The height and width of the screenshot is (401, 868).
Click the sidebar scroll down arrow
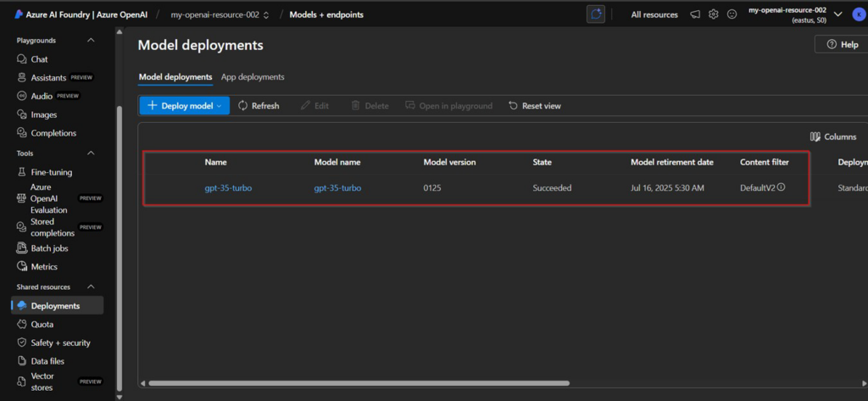pos(120,397)
